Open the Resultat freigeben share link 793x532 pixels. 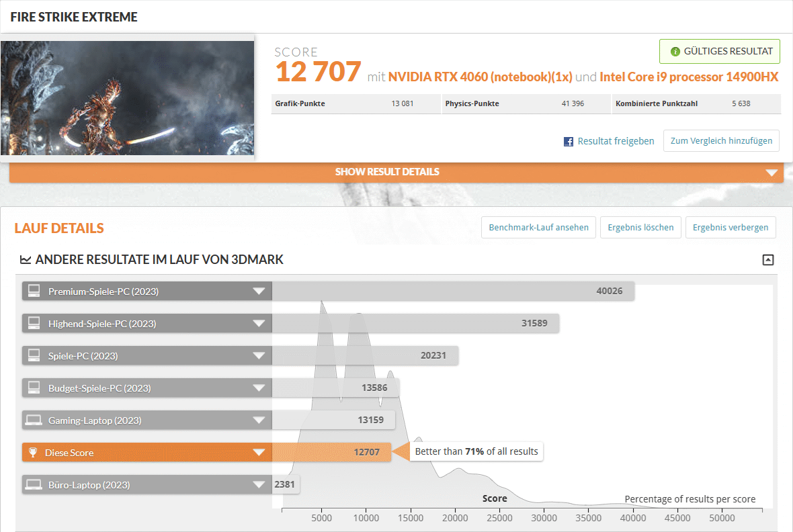pos(616,142)
